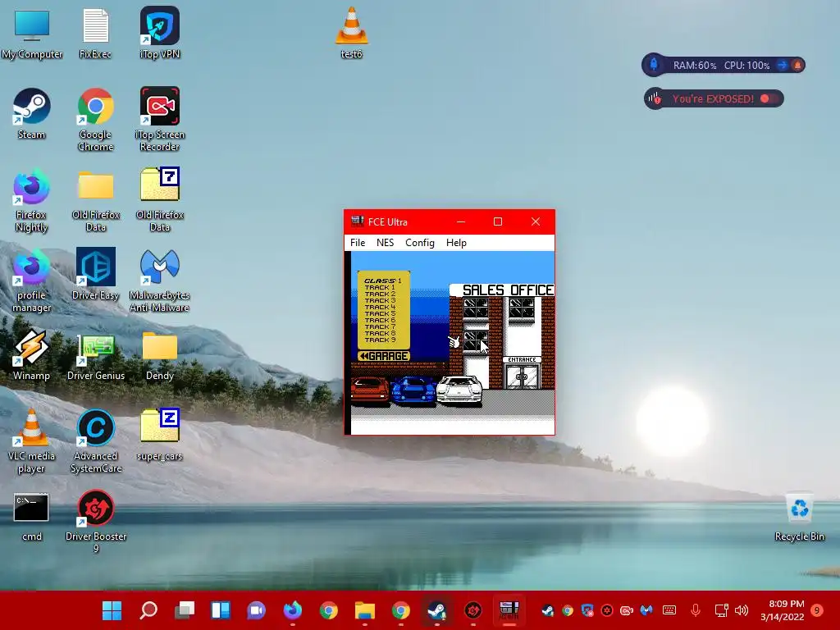Click 'TRACK 1' on the yellow board
Screen dimensions: 840x630
click(380, 288)
